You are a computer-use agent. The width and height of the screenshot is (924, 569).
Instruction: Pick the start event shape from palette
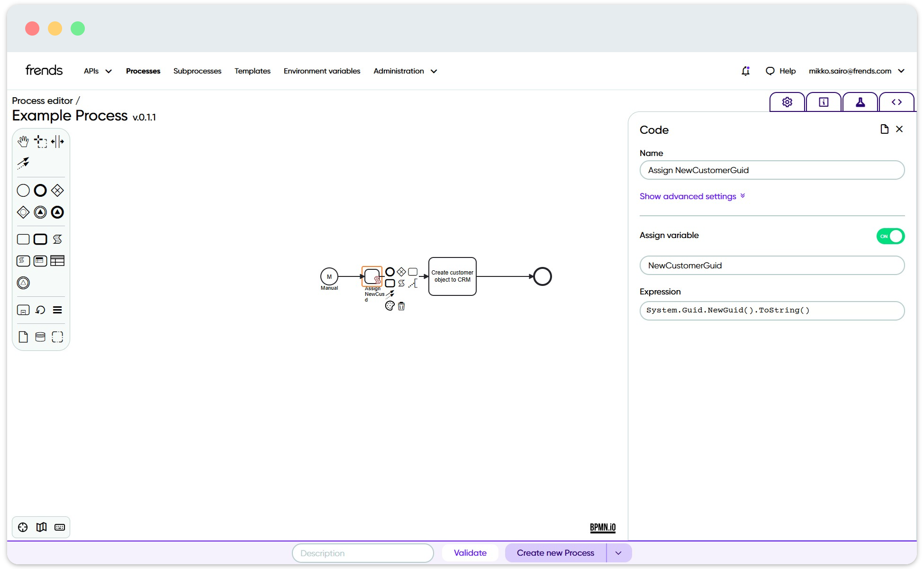click(x=23, y=190)
